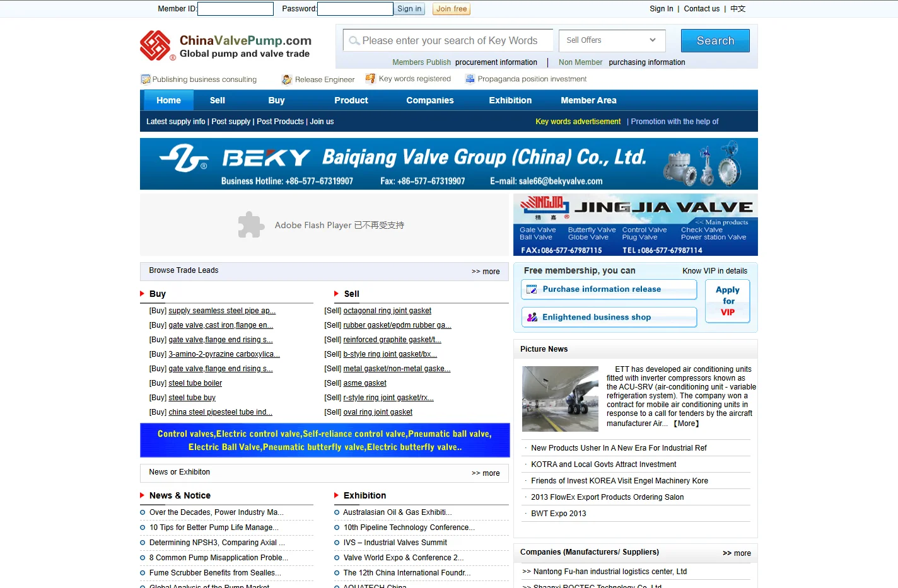Click the Join free button

(452, 9)
